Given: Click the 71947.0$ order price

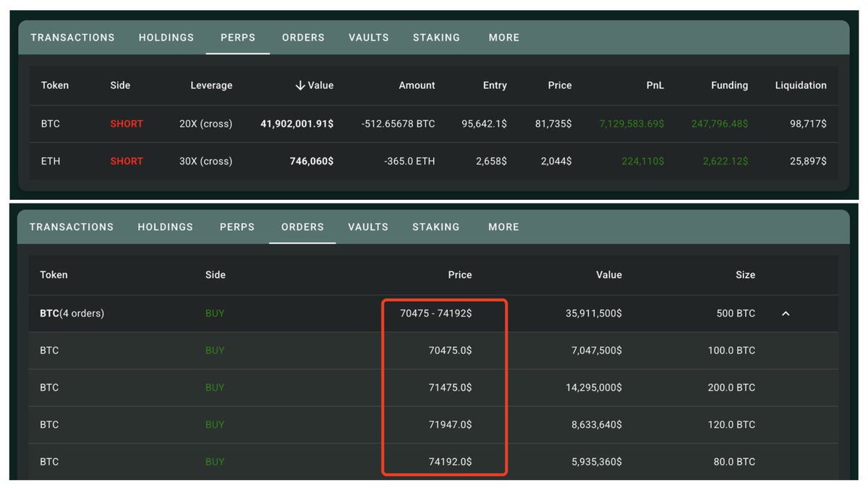Looking at the screenshot, I should coord(450,424).
